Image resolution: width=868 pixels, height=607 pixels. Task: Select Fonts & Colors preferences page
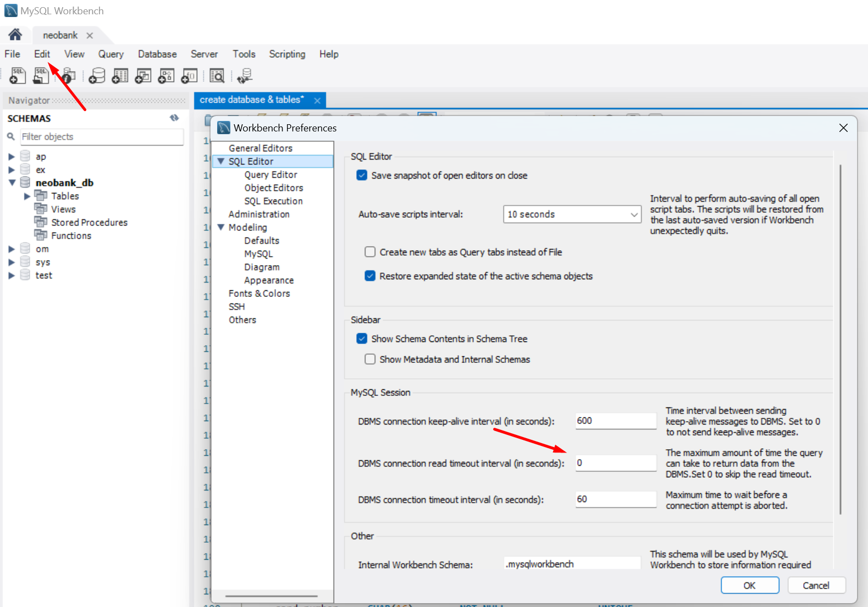tap(259, 294)
